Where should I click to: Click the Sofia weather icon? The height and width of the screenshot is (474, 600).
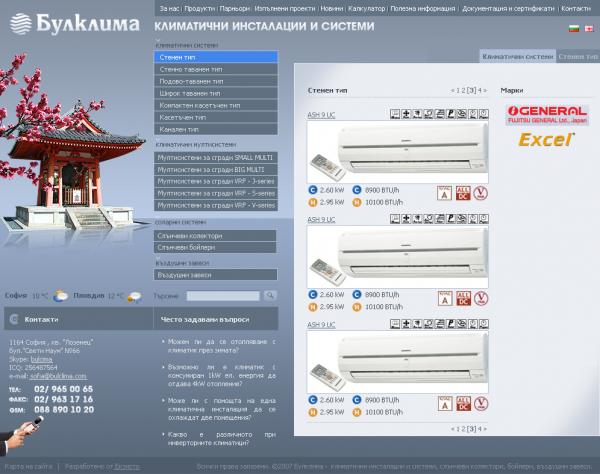point(60,296)
